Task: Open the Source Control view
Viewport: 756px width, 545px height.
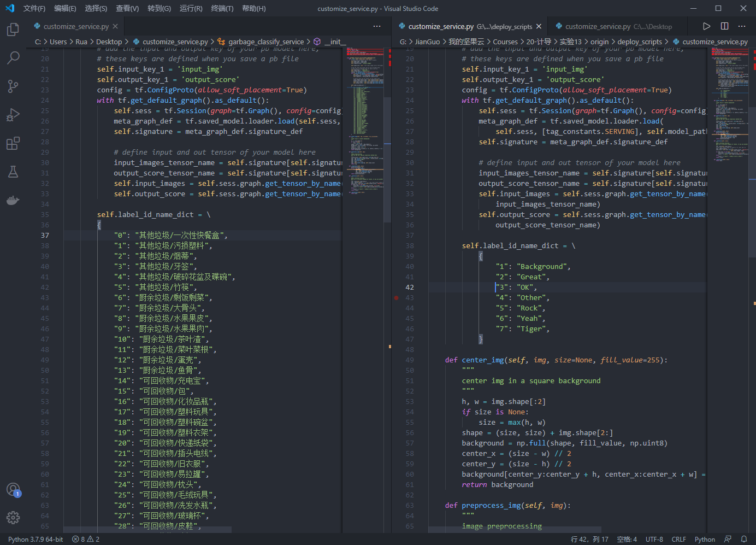Action: pos(13,86)
